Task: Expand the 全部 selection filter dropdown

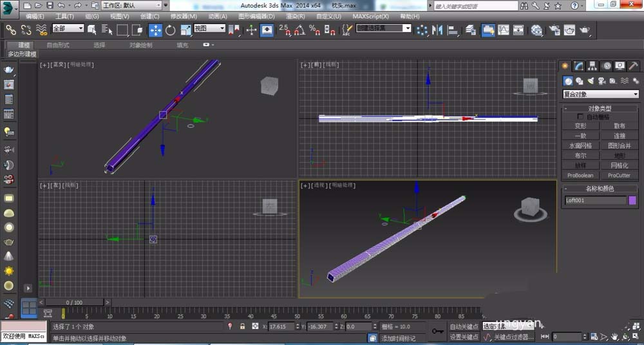Action: [68, 29]
